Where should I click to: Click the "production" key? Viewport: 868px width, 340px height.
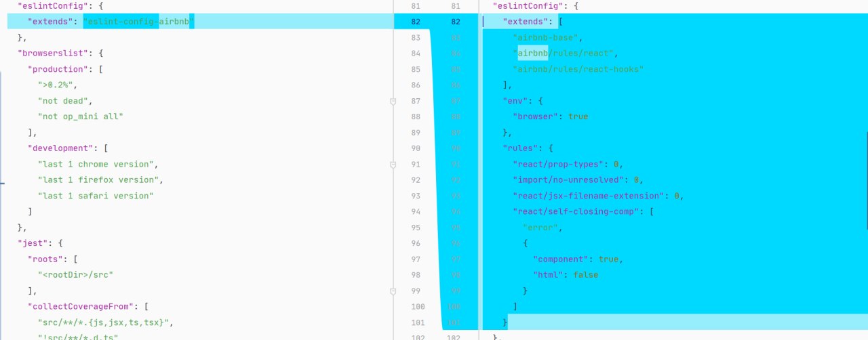tap(57, 69)
